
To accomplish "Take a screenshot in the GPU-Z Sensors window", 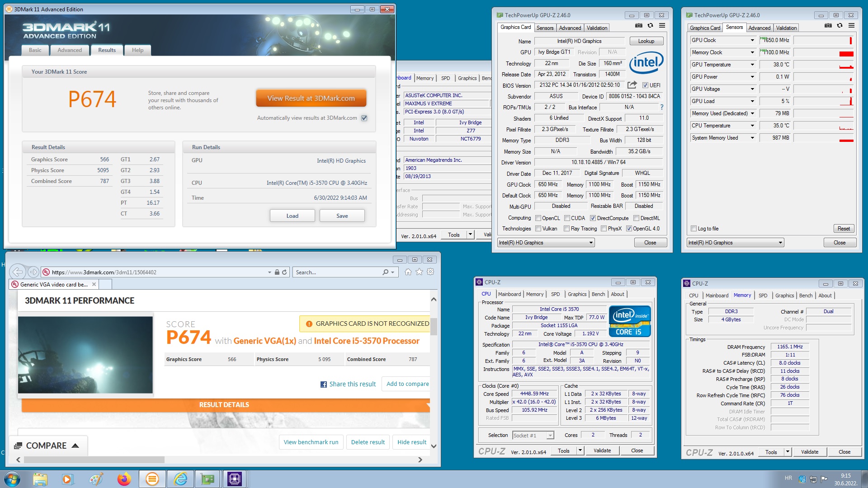I will (x=828, y=25).
